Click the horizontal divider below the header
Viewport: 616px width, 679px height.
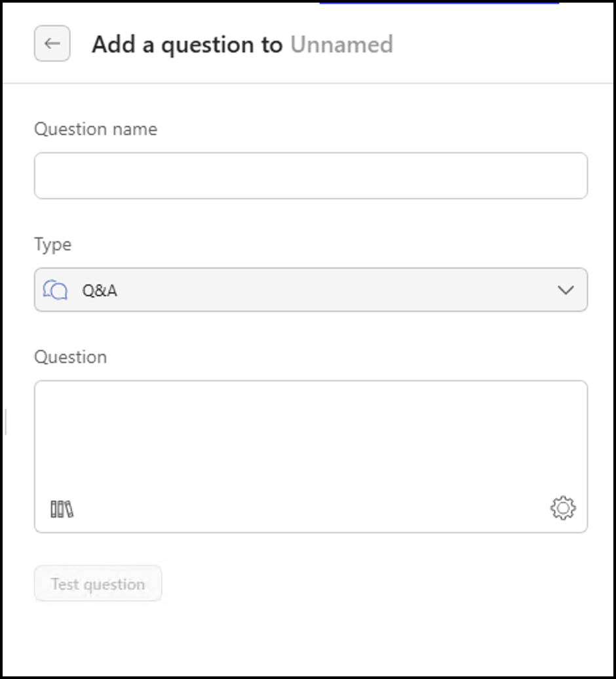click(308, 83)
